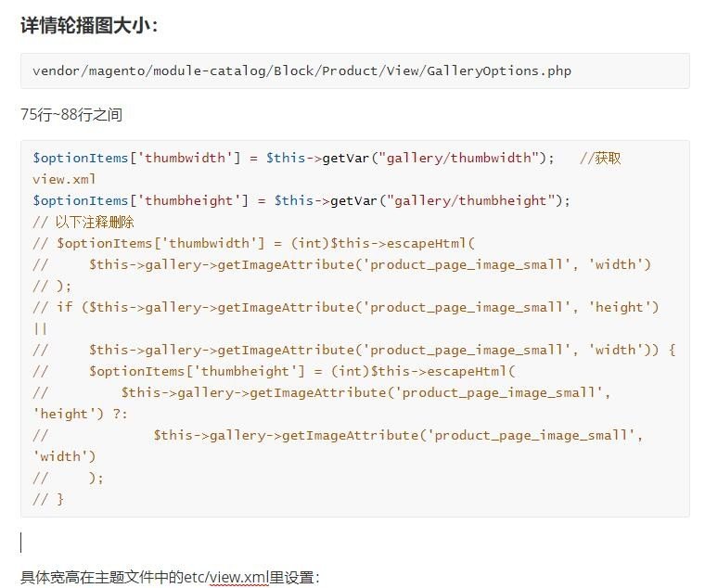Click view.xml on the code block's second line

click(x=64, y=179)
